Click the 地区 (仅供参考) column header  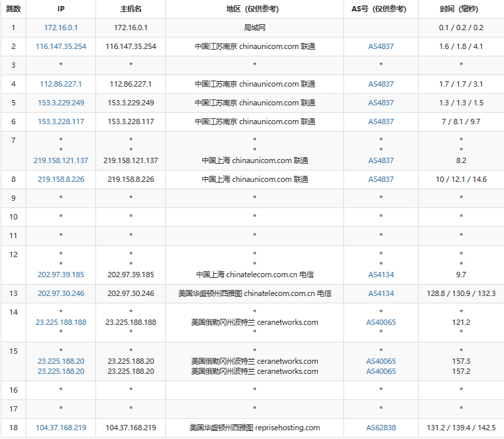[255, 9]
